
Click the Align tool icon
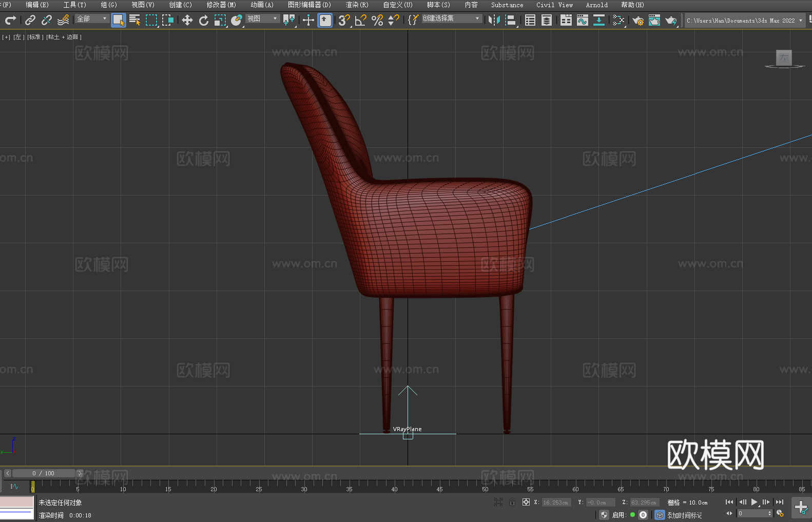(x=511, y=20)
